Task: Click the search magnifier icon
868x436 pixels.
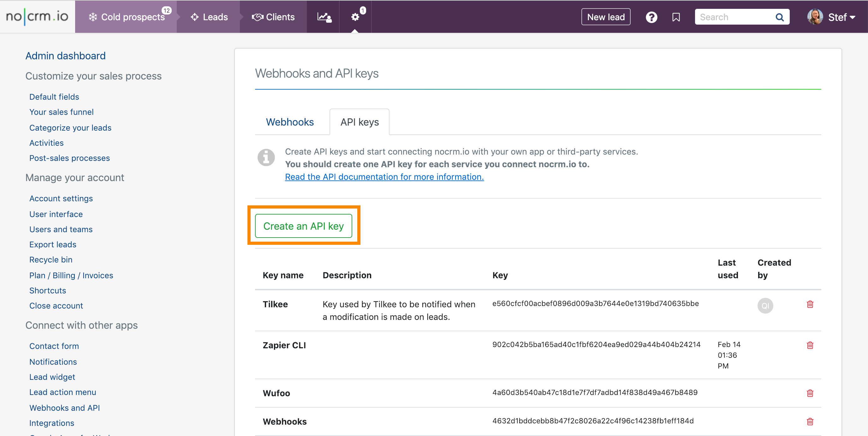Action: [779, 17]
